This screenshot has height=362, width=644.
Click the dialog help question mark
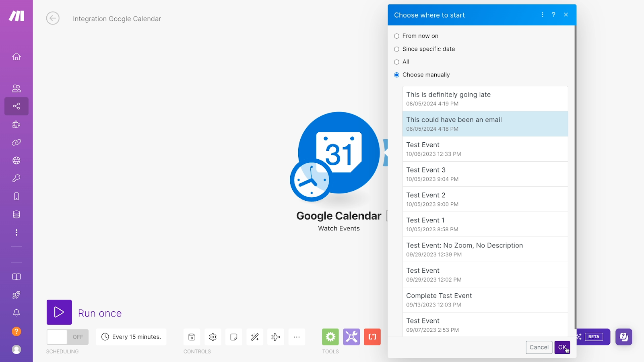(553, 15)
